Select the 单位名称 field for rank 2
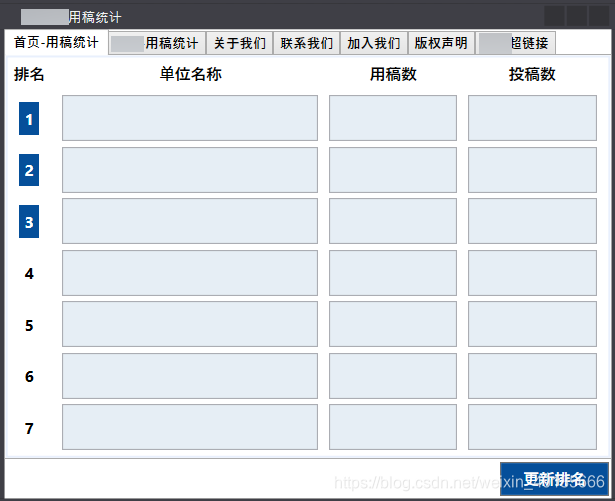The width and height of the screenshot is (615, 501). (190, 170)
